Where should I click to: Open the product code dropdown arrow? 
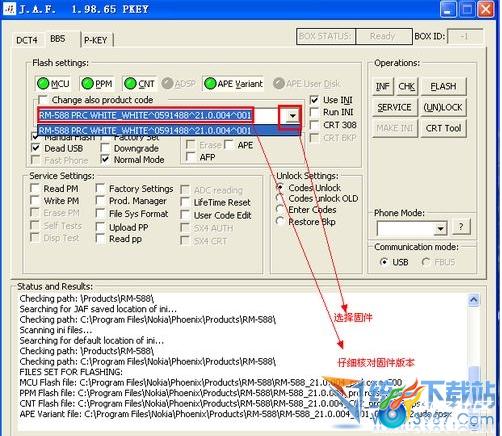pyautogui.click(x=292, y=116)
